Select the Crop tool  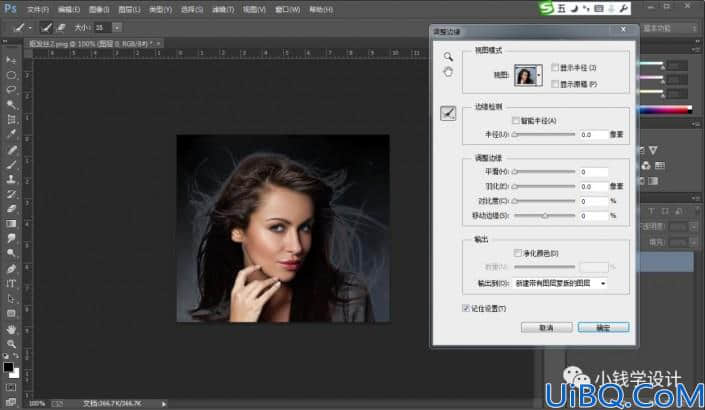click(x=11, y=119)
